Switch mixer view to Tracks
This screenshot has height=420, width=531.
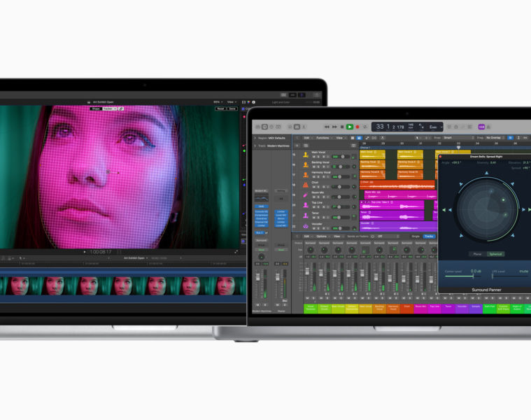coord(429,237)
